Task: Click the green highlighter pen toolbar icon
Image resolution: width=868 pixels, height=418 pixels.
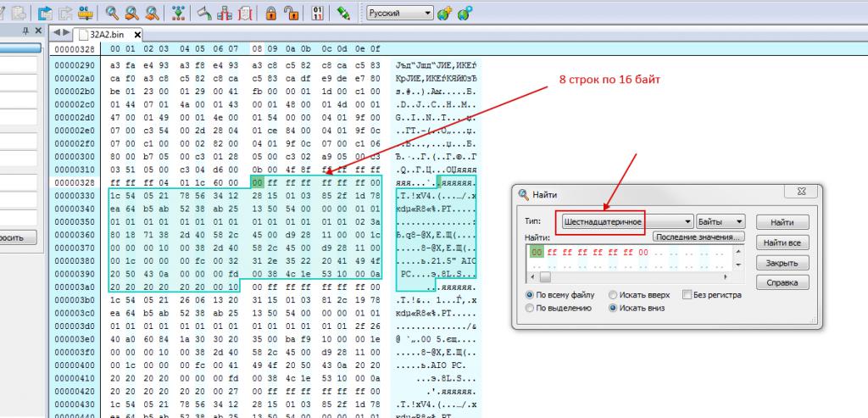Action: click(x=343, y=13)
